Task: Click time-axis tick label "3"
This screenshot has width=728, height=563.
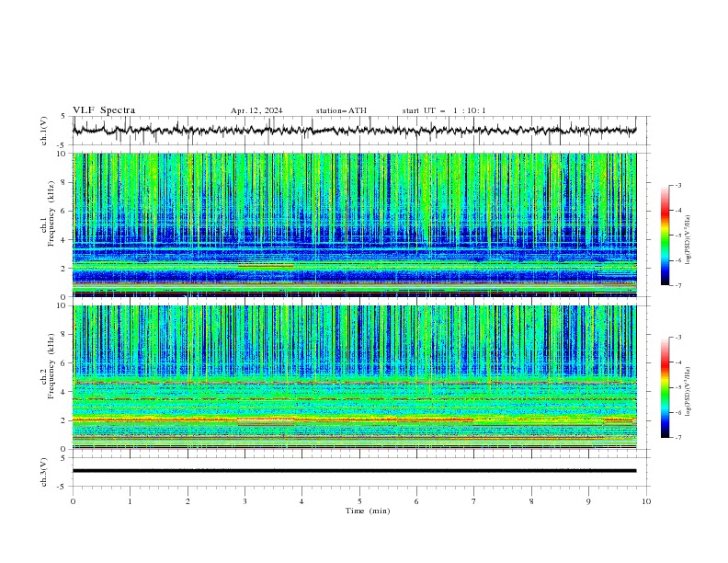Action: click(245, 501)
